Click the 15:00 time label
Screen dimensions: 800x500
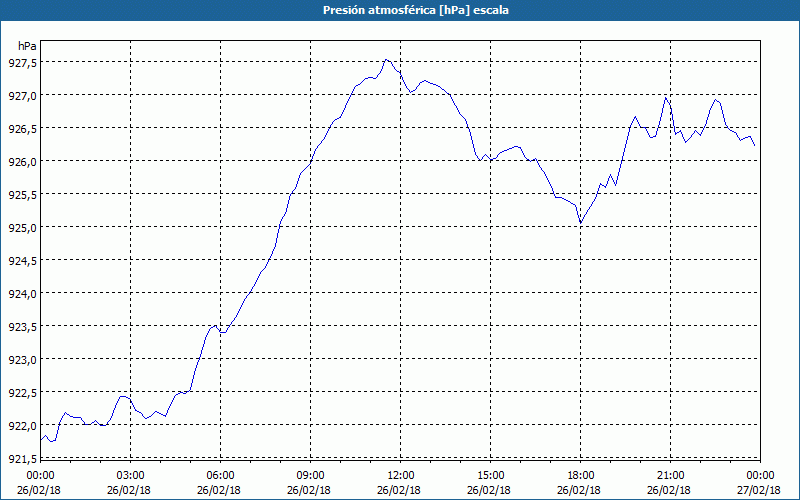point(490,476)
